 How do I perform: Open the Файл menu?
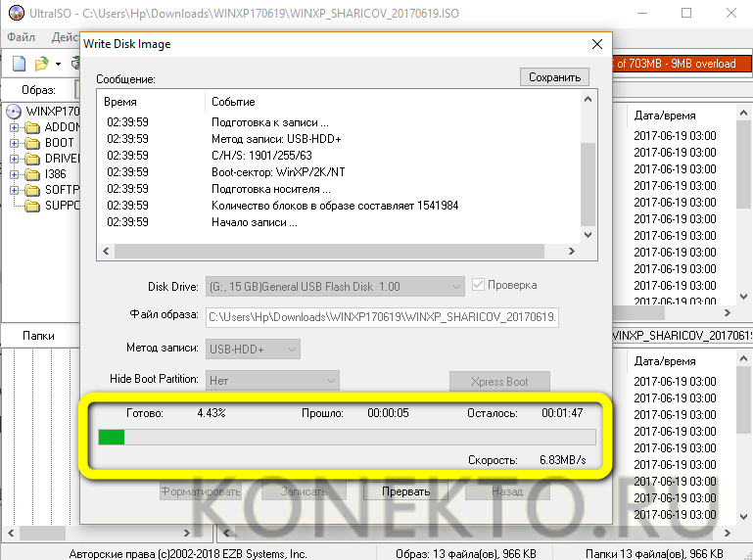pos(22,37)
